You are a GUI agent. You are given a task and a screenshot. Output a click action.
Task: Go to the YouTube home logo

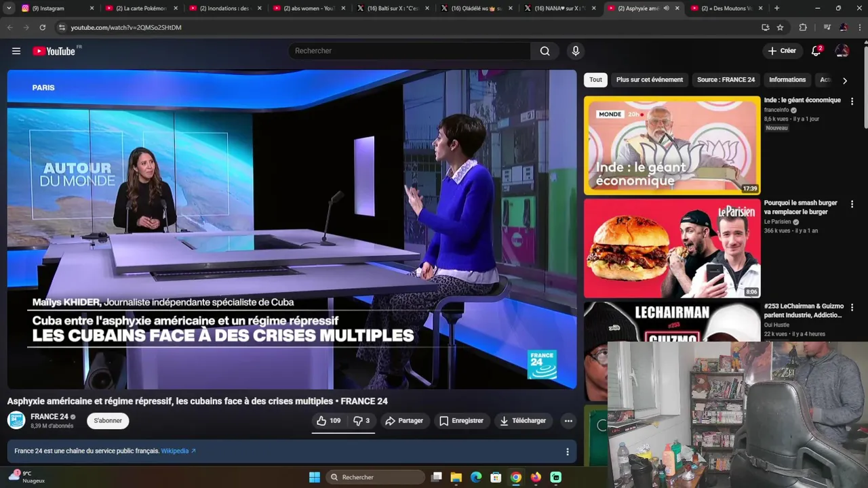coord(54,51)
